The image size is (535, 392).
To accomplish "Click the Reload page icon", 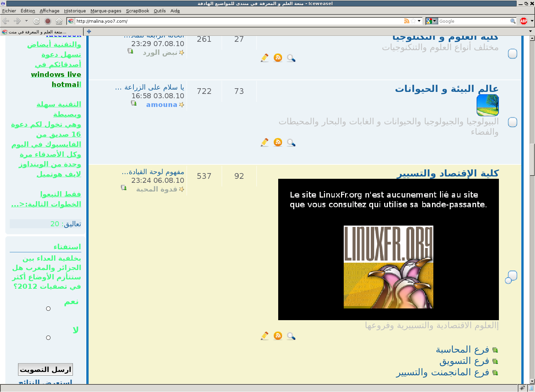I will tap(36, 21).
